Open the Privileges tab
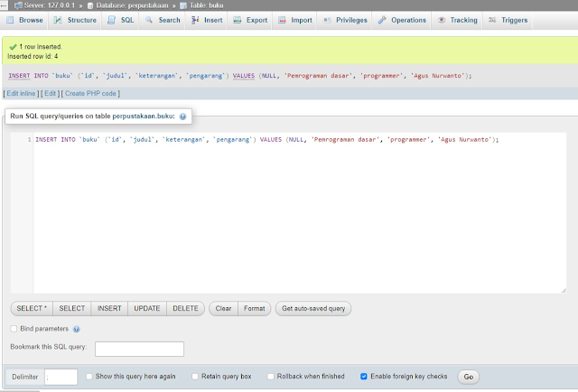 (345, 20)
